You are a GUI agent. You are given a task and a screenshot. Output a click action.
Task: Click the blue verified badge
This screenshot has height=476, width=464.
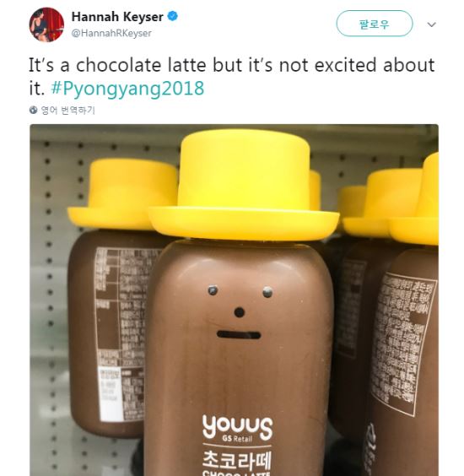pos(173,16)
